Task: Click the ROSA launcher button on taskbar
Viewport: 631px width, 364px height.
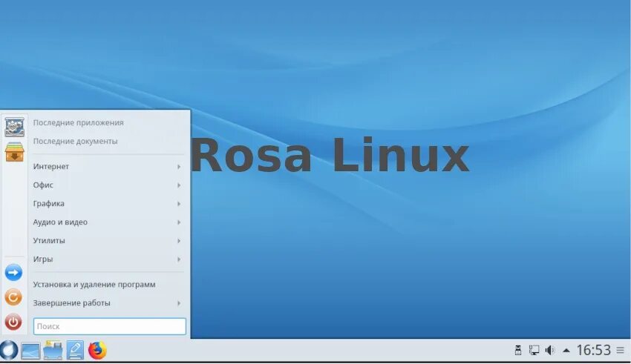Action: click(x=9, y=350)
